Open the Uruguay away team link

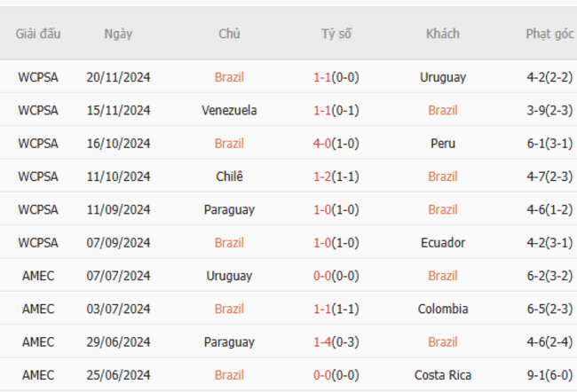pos(443,77)
